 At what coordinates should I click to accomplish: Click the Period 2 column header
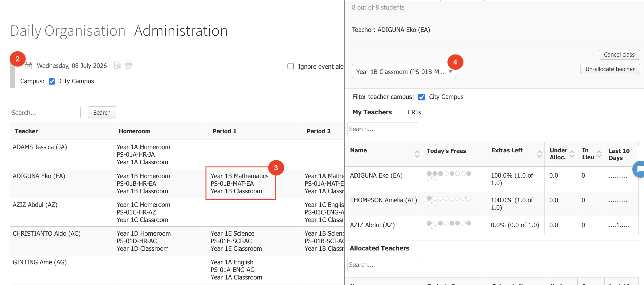319,131
